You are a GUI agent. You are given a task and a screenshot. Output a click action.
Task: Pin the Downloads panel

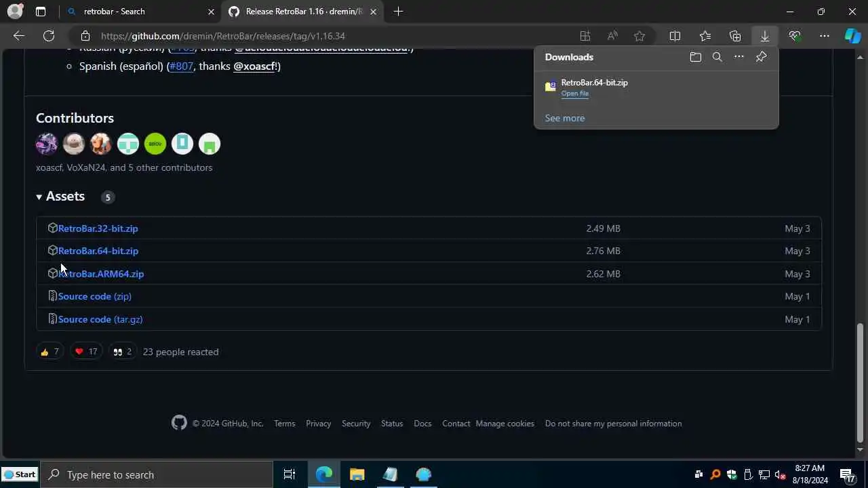(x=761, y=57)
